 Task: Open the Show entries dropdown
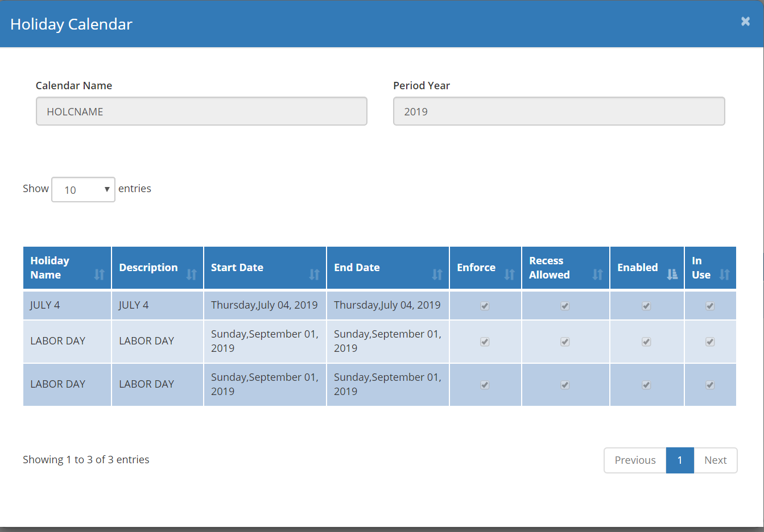[x=83, y=189]
